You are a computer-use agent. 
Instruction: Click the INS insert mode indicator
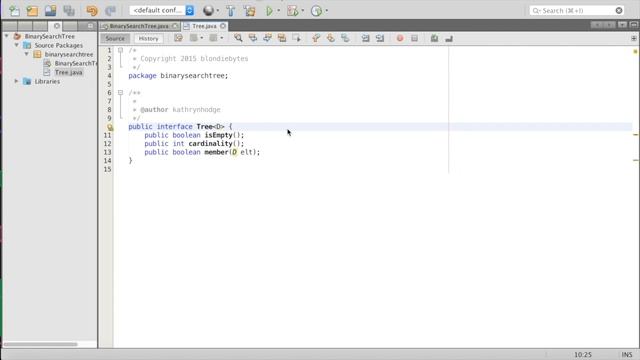pos(627,355)
